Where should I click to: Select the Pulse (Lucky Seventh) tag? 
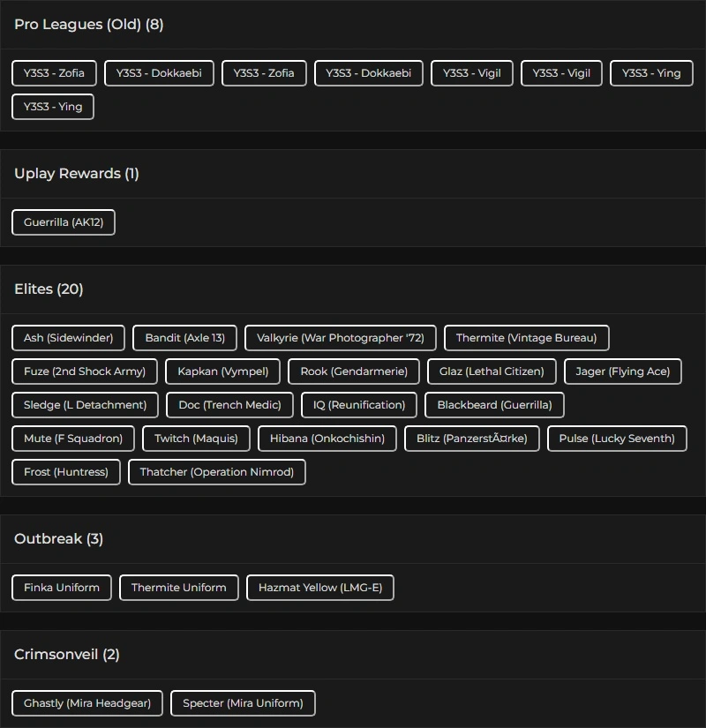coord(617,439)
